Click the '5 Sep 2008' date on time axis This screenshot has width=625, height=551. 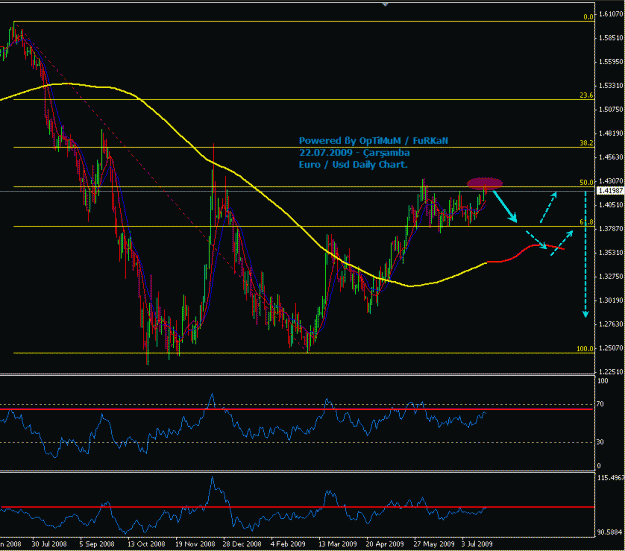[97, 544]
